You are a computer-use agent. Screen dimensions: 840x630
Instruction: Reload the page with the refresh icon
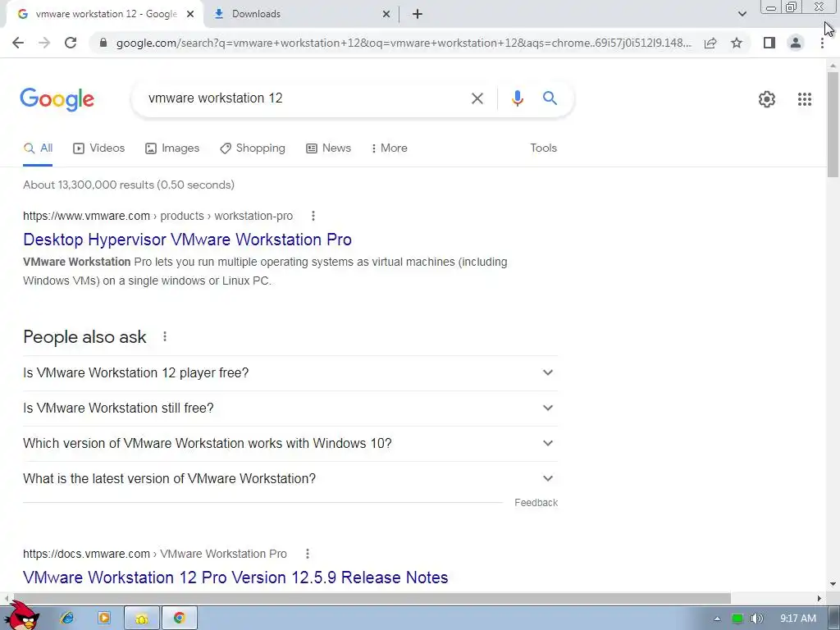[x=71, y=43]
